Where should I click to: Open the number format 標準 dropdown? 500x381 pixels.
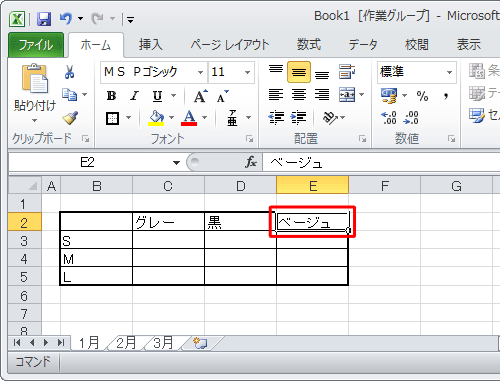pyautogui.click(x=449, y=72)
